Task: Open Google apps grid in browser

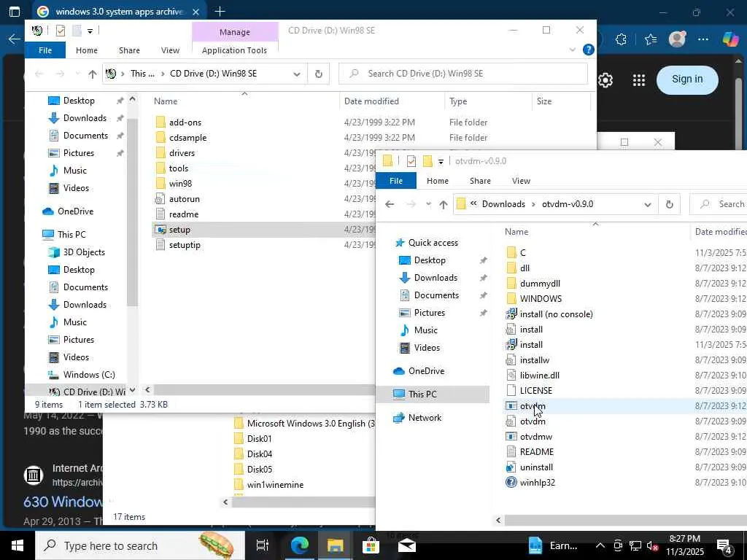Action: click(638, 80)
